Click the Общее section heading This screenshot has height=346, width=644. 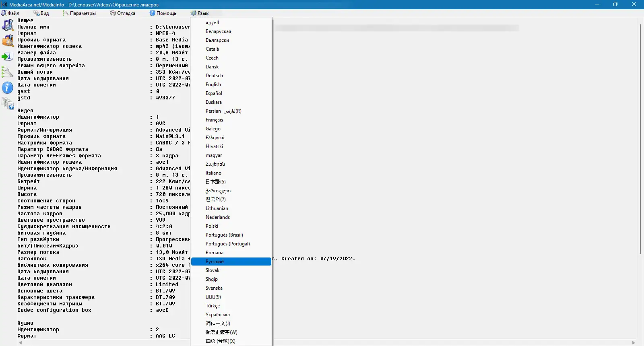click(x=25, y=21)
